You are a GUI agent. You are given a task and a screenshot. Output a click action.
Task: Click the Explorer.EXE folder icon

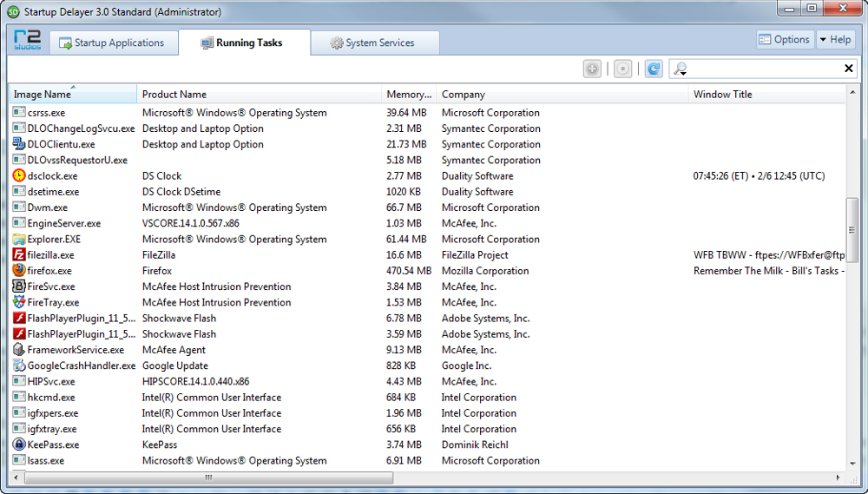click(x=19, y=240)
